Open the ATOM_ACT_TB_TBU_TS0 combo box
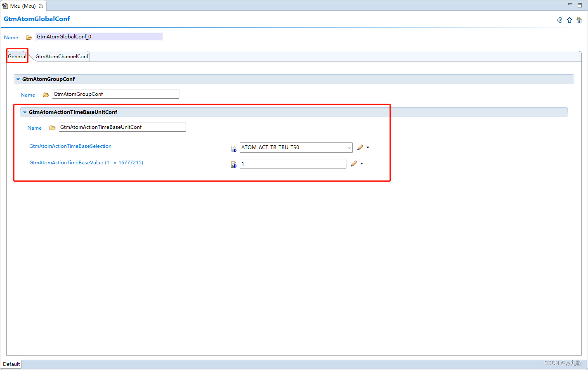The width and height of the screenshot is (588, 370). pyautogui.click(x=296, y=147)
